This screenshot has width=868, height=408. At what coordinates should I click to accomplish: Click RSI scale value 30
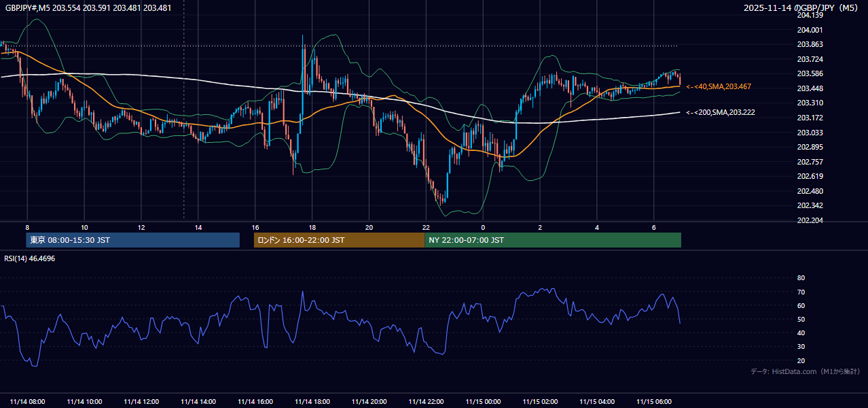click(801, 346)
